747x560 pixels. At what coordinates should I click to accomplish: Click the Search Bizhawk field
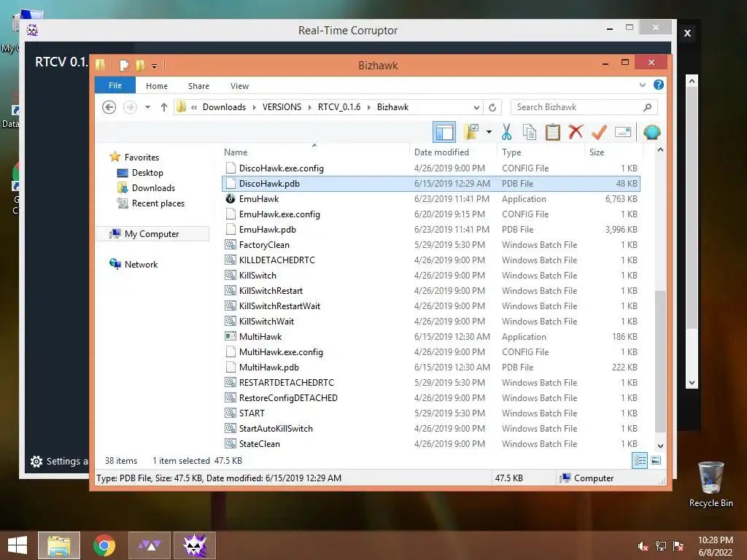pyautogui.click(x=584, y=107)
